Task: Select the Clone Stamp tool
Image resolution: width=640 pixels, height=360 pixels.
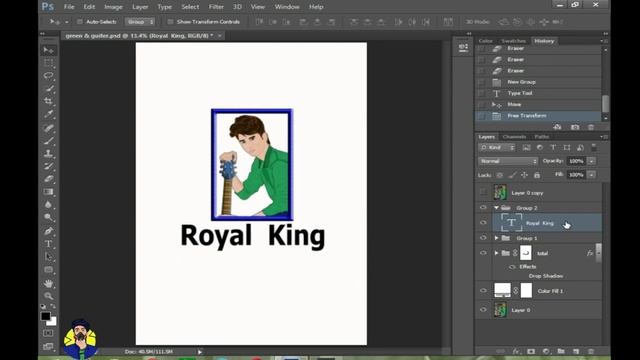Action: click(x=49, y=153)
